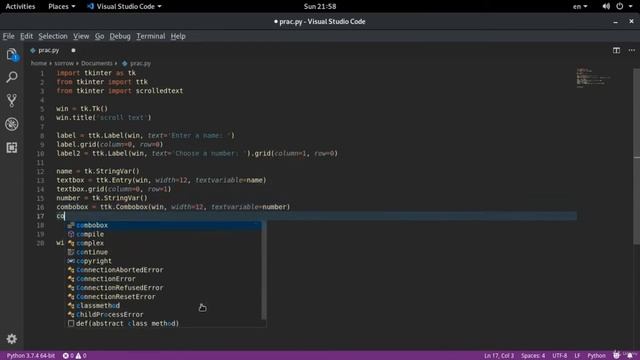Viewport: 640px width, 360px height.
Task: Change file encoding UTF-8
Action: (560, 356)
